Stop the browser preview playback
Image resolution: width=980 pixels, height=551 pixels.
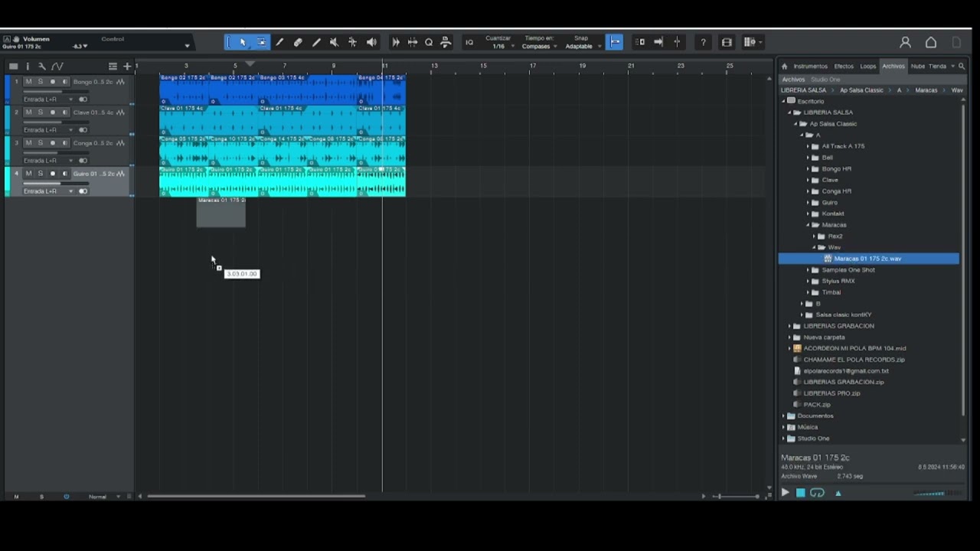pos(800,493)
